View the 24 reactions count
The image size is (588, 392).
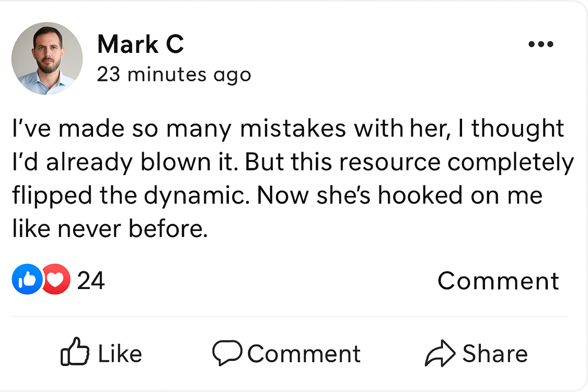91,281
